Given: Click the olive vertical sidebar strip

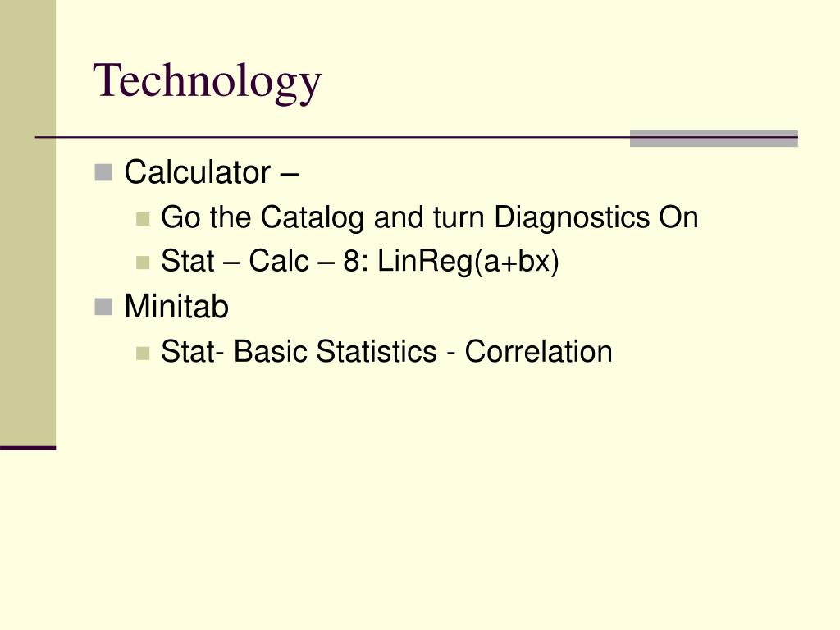Looking at the screenshot, I should click(x=28, y=222).
